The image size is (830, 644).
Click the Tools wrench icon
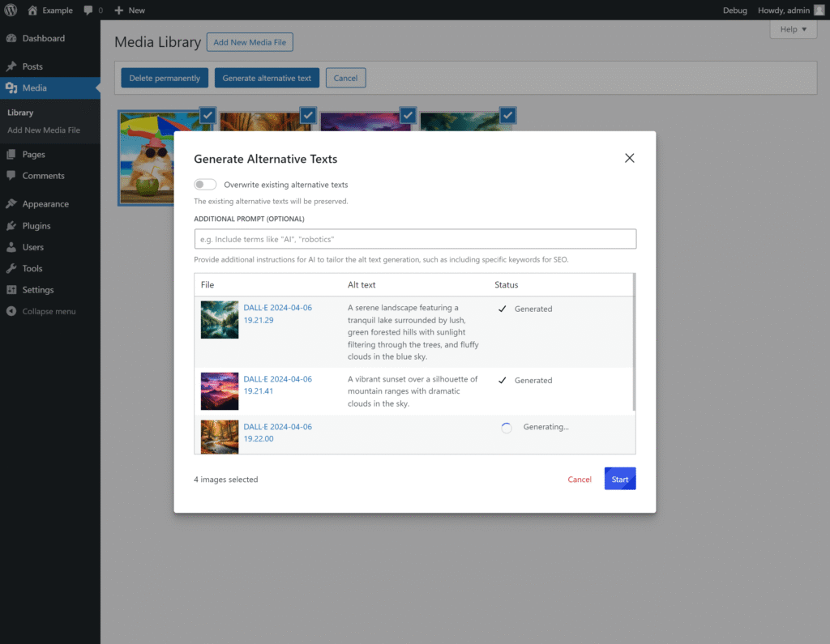click(x=11, y=268)
